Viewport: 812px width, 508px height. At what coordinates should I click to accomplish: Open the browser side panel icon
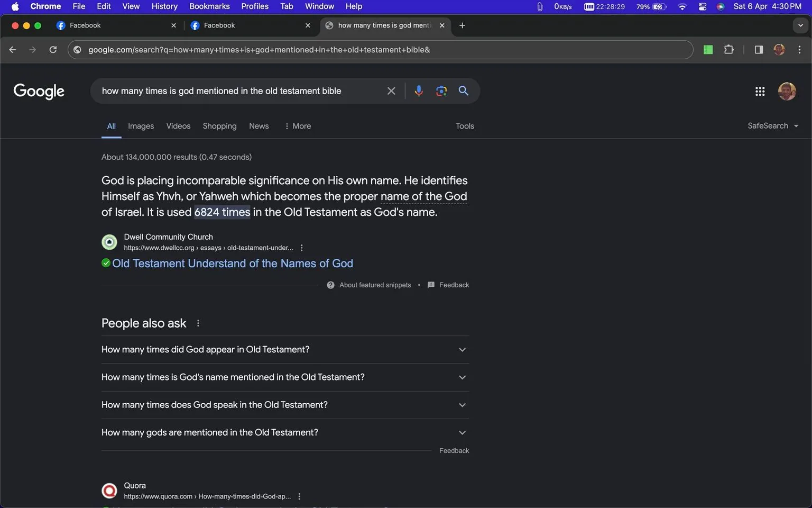point(758,49)
